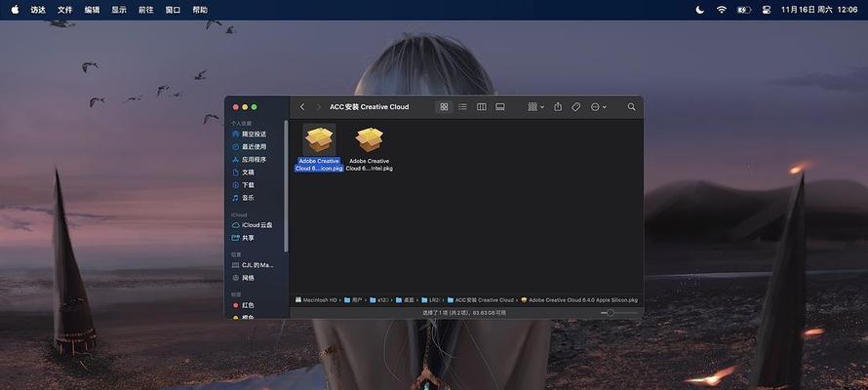
Task: Open the more actions ellipsis menu
Action: click(x=599, y=107)
